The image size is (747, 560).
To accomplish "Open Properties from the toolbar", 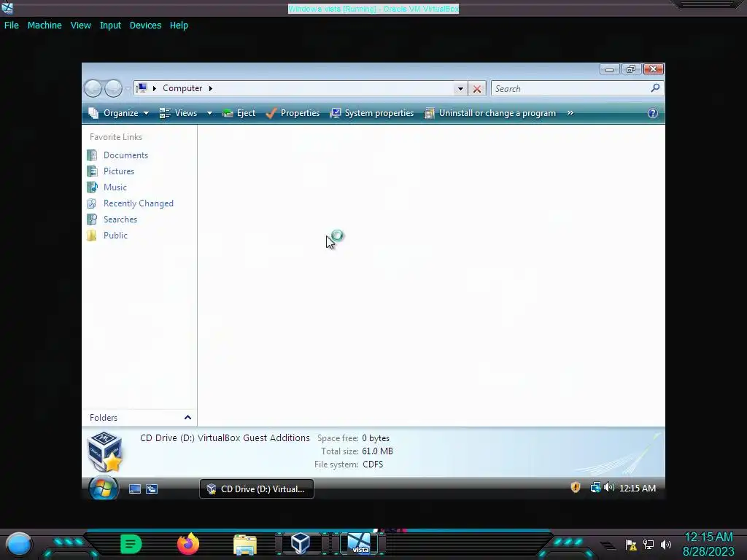I will (x=293, y=113).
